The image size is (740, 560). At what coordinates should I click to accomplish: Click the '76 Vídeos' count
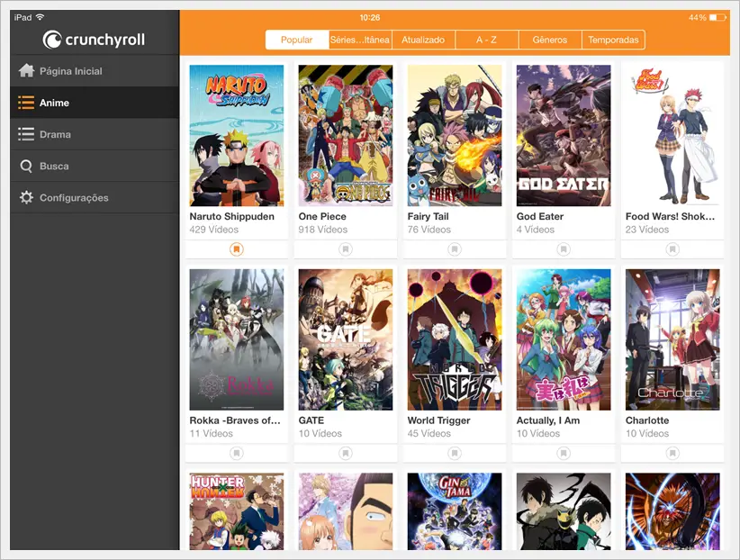click(429, 230)
